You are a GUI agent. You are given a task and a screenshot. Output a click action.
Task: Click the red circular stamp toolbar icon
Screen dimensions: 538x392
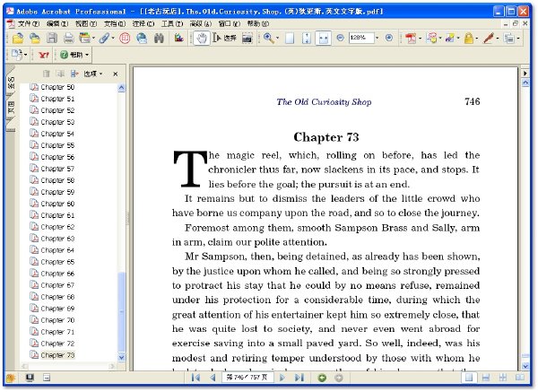pos(125,38)
